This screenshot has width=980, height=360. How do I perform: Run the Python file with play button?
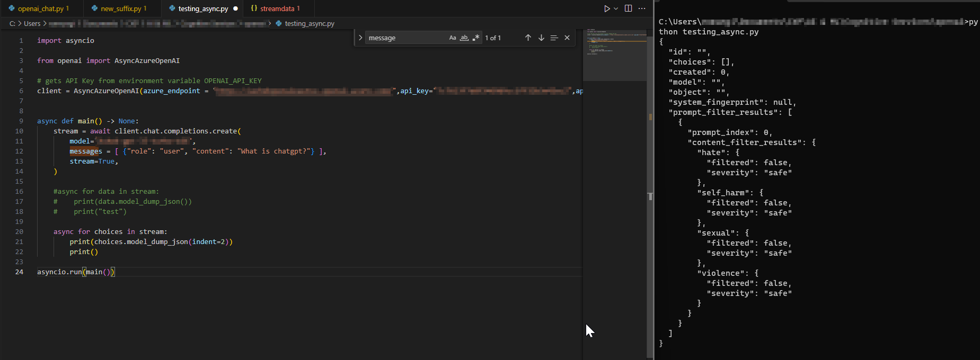point(607,8)
